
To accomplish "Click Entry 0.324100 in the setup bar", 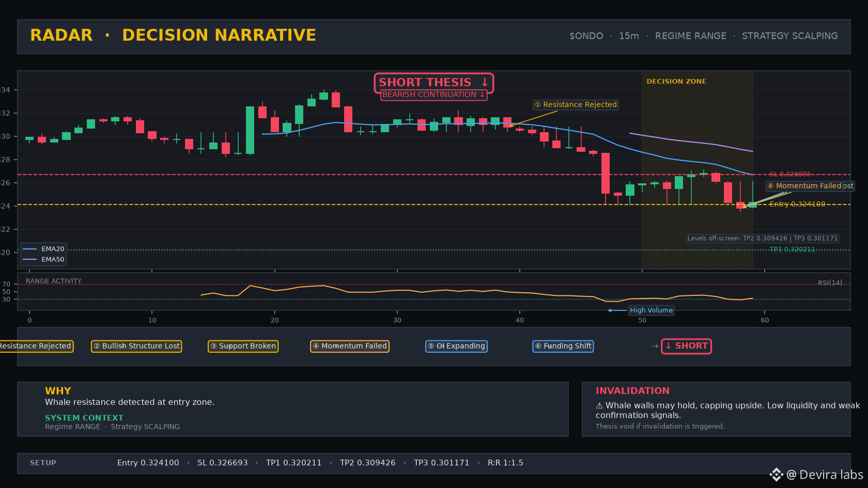I will pyautogui.click(x=148, y=463).
